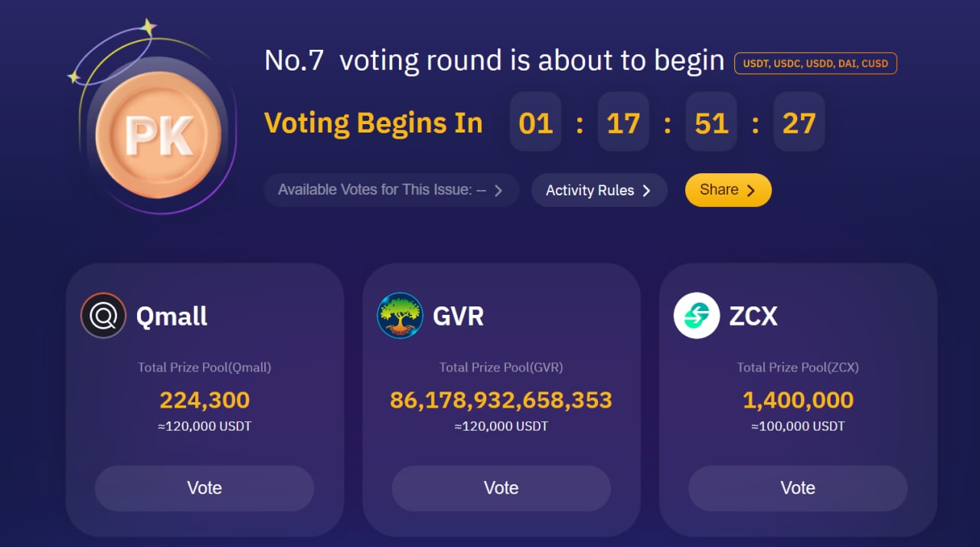Expand Available Votes for This Issue
This screenshot has height=547, width=980.
point(391,190)
